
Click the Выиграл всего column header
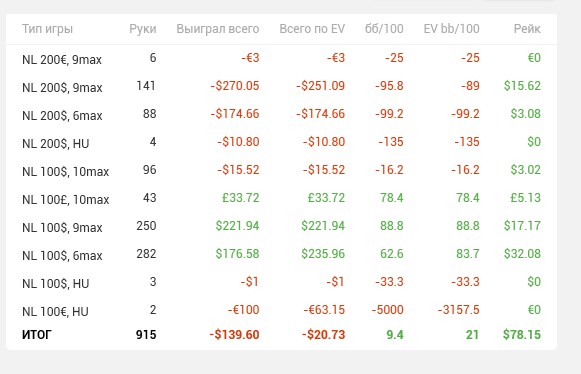coord(218,29)
